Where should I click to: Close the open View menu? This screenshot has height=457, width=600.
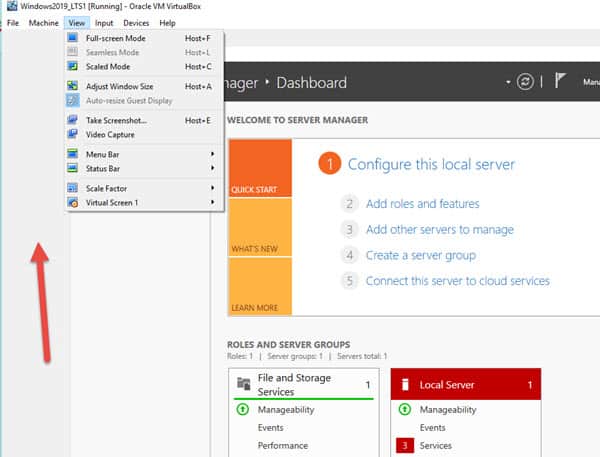point(77,23)
